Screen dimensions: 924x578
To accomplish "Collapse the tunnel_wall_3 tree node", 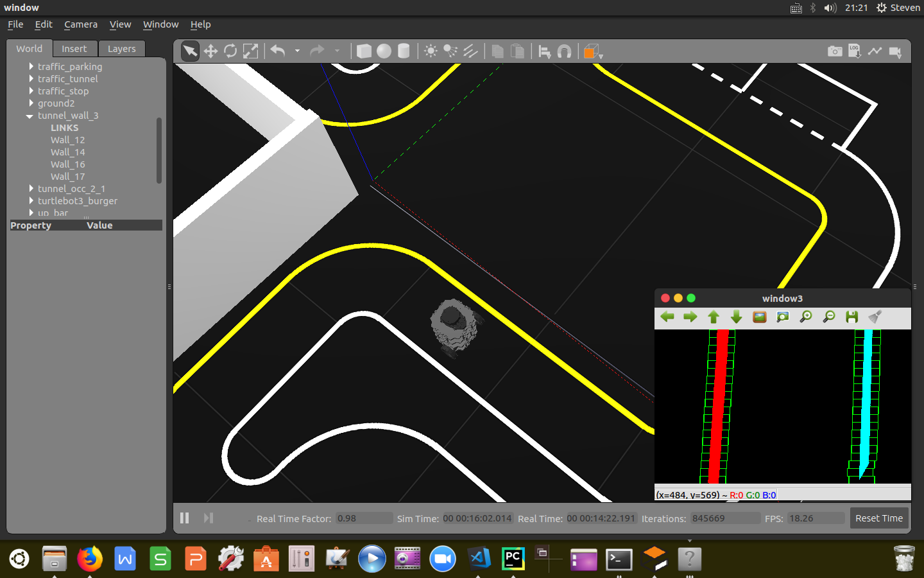I will click(x=30, y=116).
